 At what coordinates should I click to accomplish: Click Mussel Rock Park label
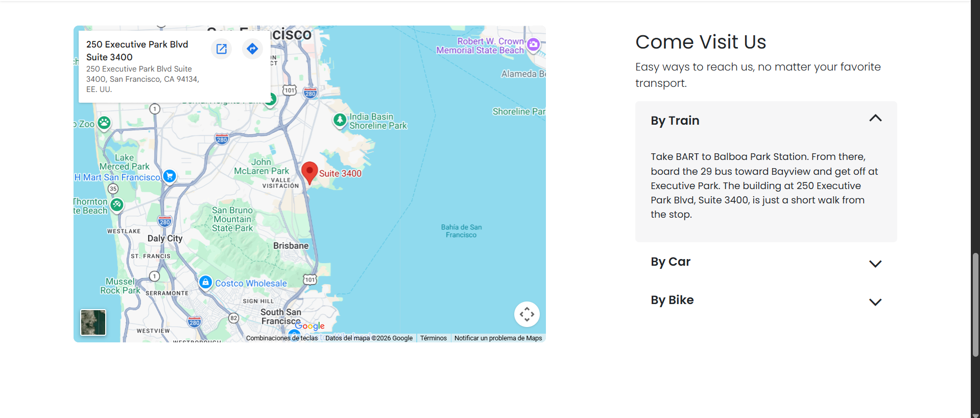click(x=120, y=286)
